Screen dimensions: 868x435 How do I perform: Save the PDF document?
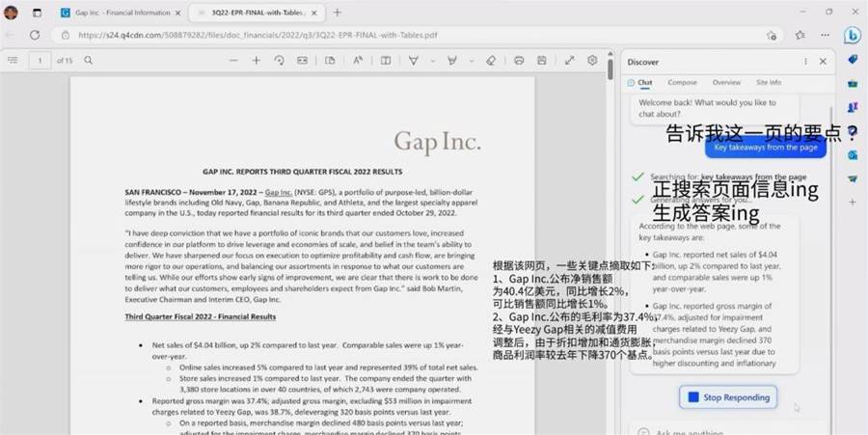pos(541,61)
